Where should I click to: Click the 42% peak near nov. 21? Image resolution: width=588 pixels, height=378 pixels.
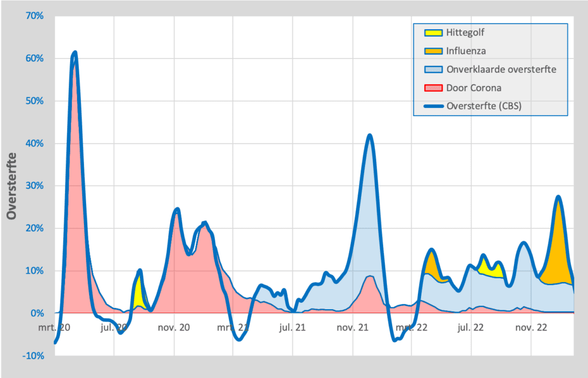(x=370, y=135)
